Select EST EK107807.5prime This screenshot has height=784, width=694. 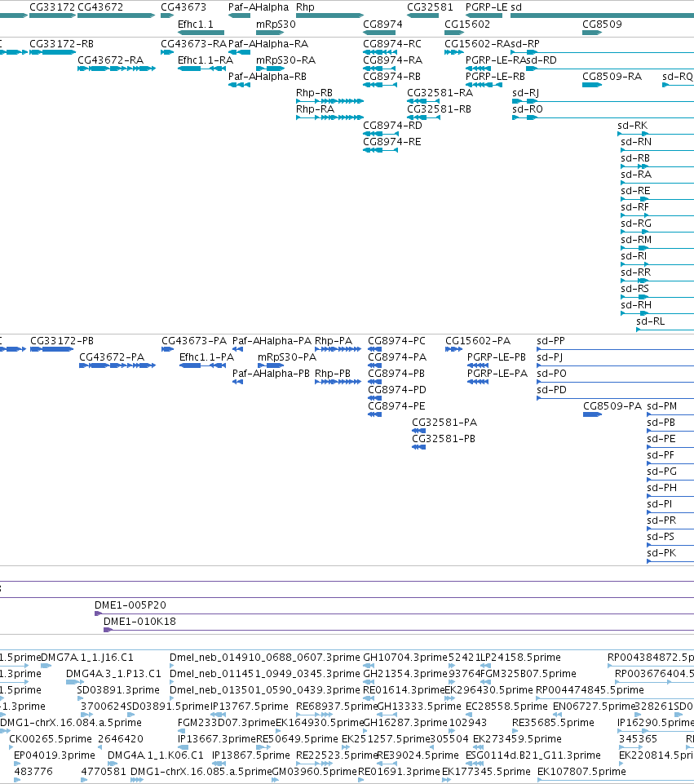[x=581, y=772]
